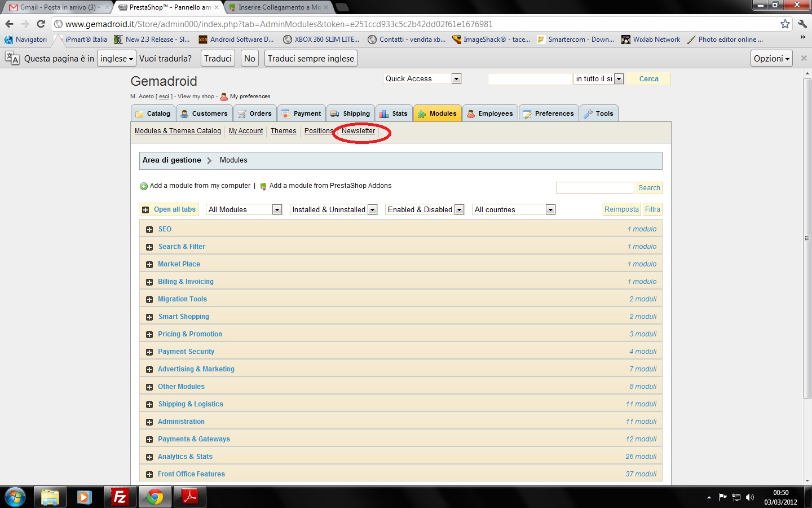Click the module Search button
This screenshot has width=812, height=508.
pos(649,188)
